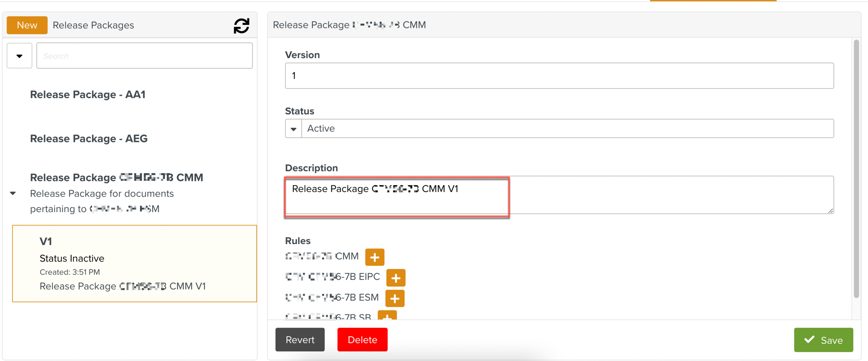Click the New release package button

point(27,25)
